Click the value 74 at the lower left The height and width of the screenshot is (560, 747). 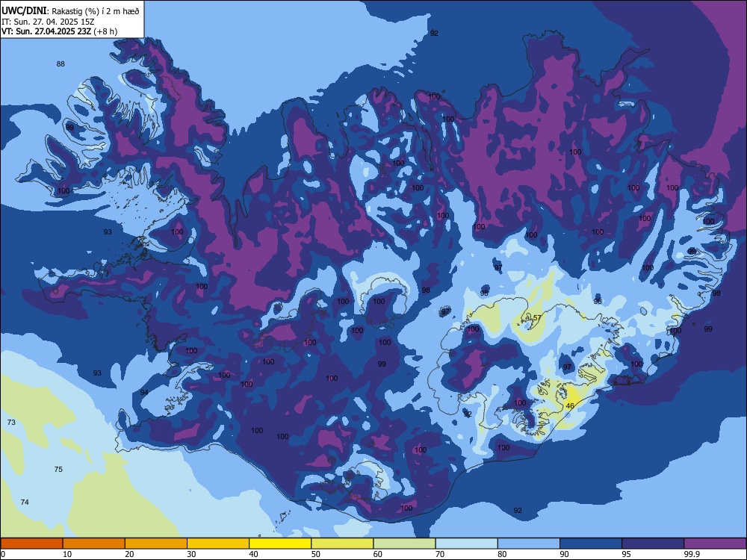[x=25, y=502]
